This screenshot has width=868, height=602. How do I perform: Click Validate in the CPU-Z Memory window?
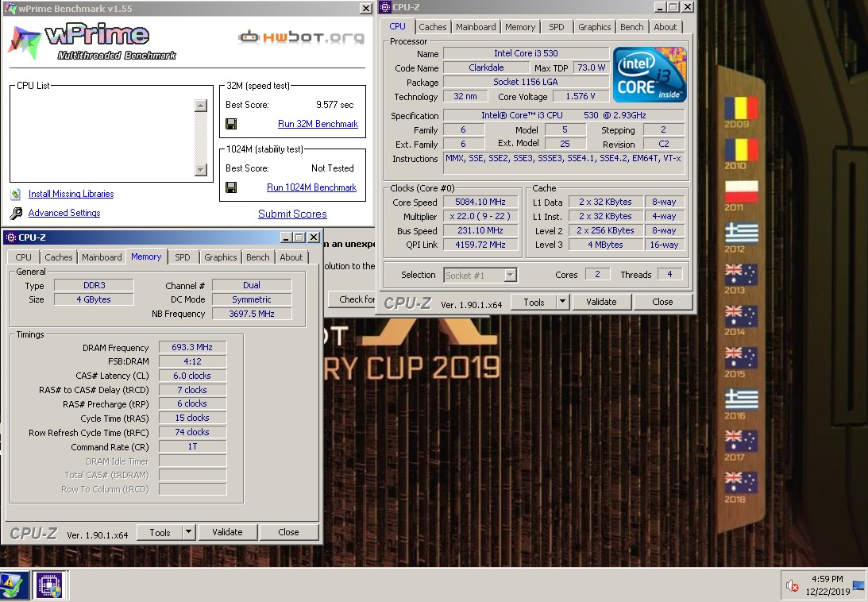227,532
